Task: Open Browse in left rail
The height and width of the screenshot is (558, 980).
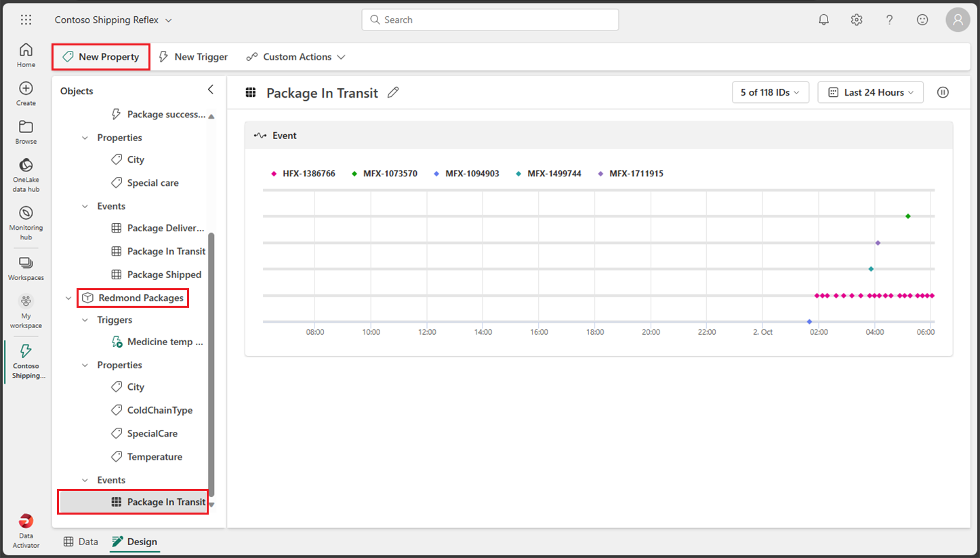Action: click(x=26, y=132)
